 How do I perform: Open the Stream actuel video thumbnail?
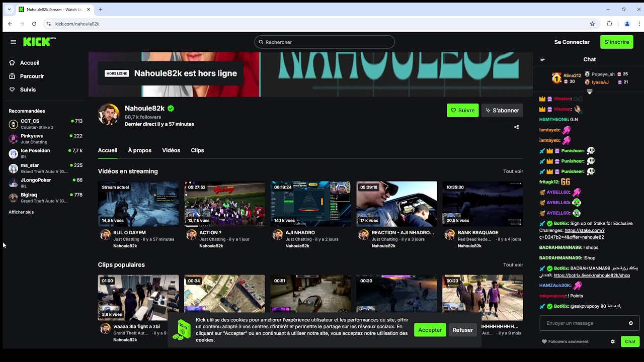[x=138, y=204]
